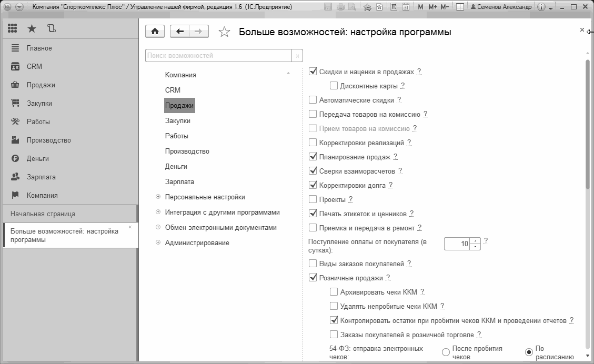Expand Обмен электронными документами
This screenshot has height=364, width=594.
point(158,227)
